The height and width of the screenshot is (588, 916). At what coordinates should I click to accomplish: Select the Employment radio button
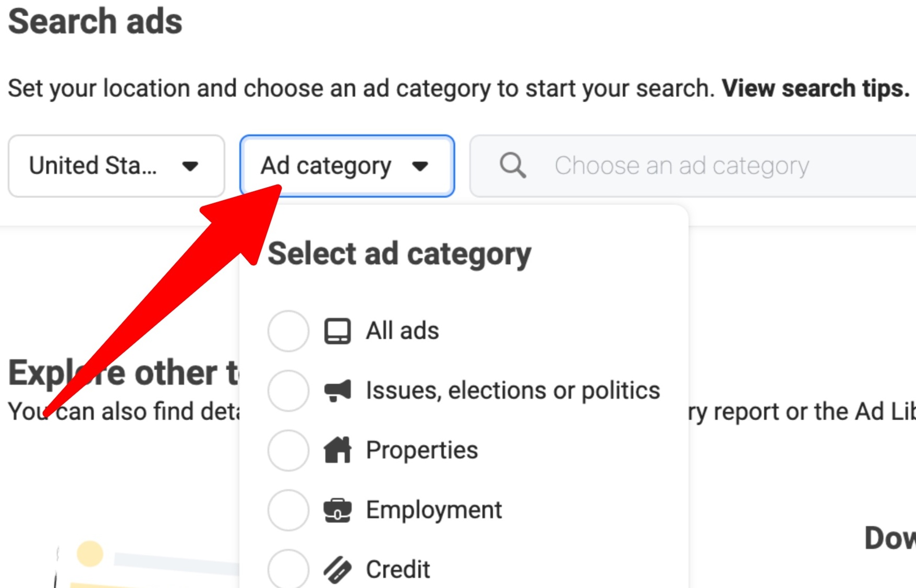288,511
